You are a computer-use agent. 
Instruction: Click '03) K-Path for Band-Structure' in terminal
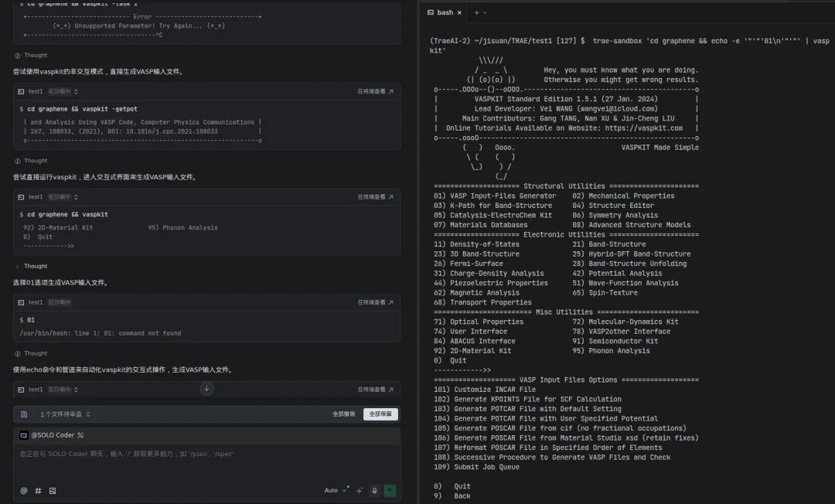click(492, 206)
